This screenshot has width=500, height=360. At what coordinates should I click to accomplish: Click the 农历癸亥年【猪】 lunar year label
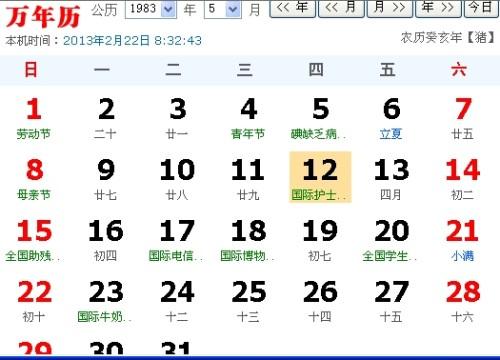[x=448, y=37]
